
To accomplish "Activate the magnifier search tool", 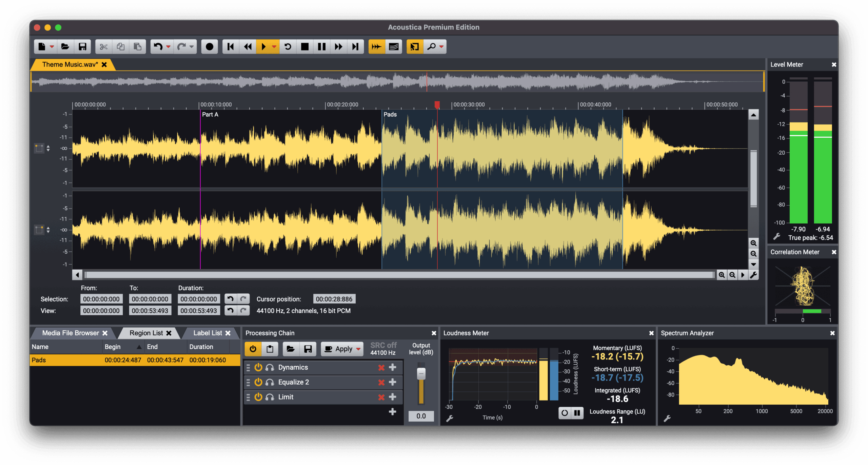I will click(432, 46).
